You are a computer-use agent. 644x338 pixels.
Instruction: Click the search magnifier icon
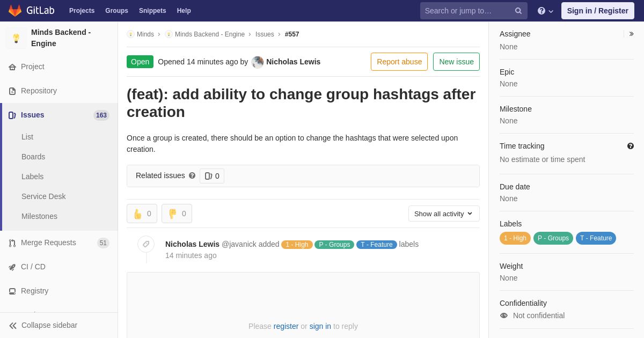(518, 11)
